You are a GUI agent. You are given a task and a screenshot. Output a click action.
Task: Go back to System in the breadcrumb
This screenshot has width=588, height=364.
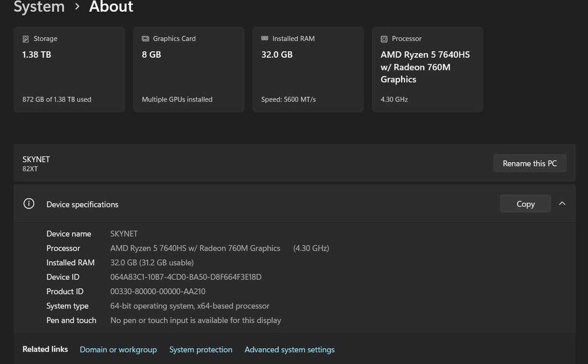[x=39, y=6]
